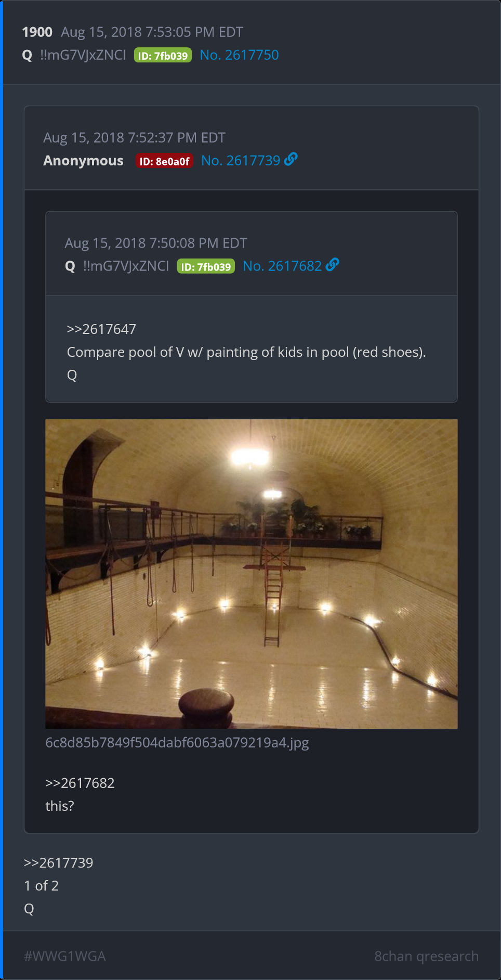The height and width of the screenshot is (980, 501).
Task: Click the >>2617682 reply reference
Action: 80,783
